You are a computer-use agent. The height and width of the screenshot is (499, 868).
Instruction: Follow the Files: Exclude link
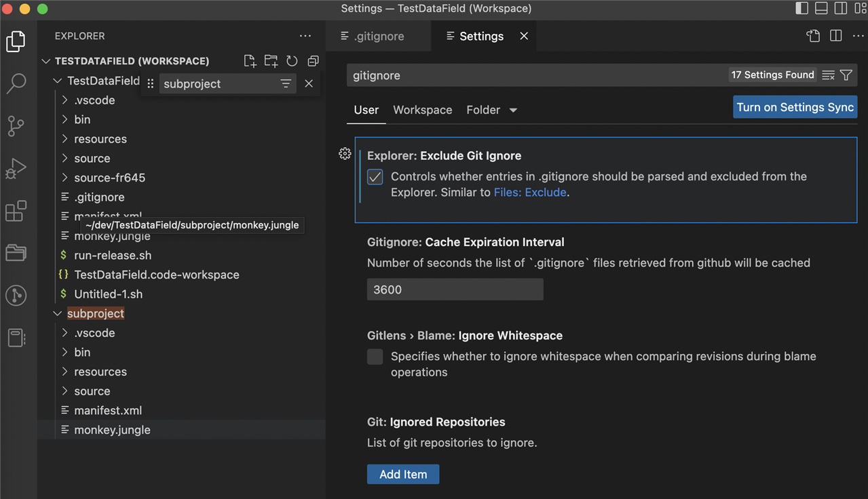coord(529,193)
